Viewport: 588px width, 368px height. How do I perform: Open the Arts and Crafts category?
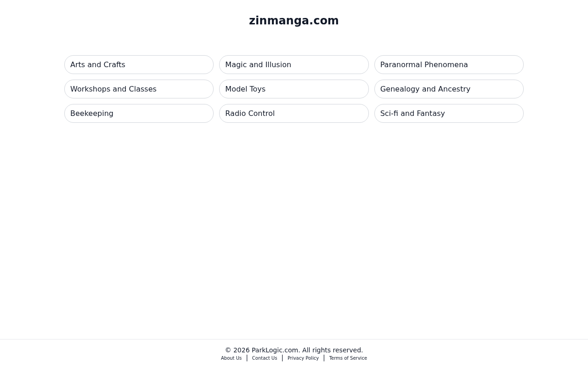[139, 65]
